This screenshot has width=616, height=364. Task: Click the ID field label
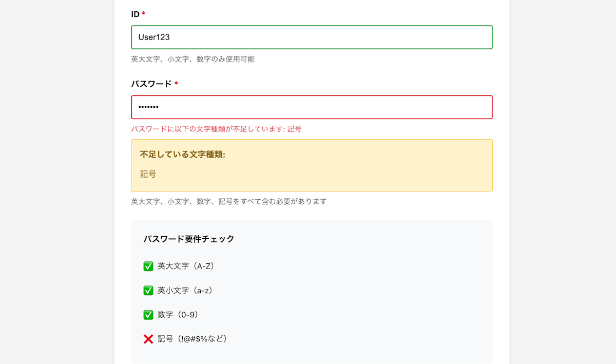click(x=137, y=14)
